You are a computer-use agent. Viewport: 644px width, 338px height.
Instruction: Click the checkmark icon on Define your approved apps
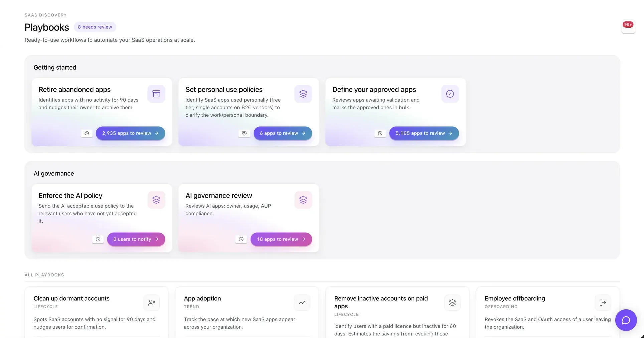pyautogui.click(x=450, y=94)
